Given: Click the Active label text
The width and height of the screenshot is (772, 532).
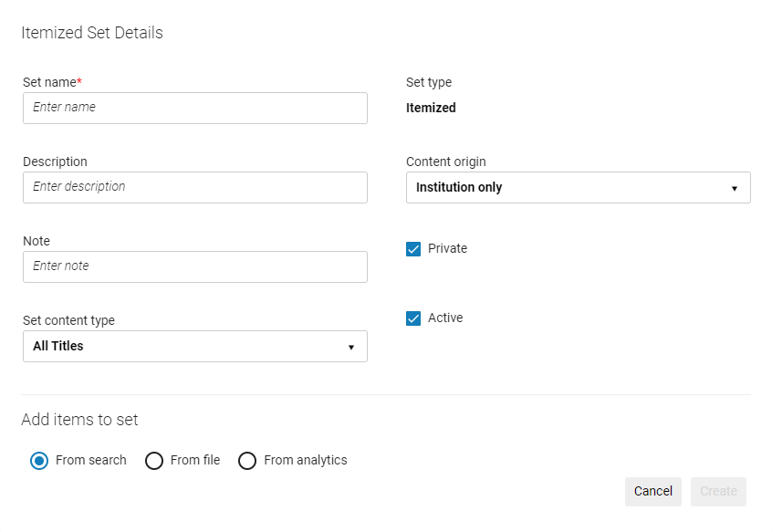Looking at the screenshot, I should (x=445, y=318).
